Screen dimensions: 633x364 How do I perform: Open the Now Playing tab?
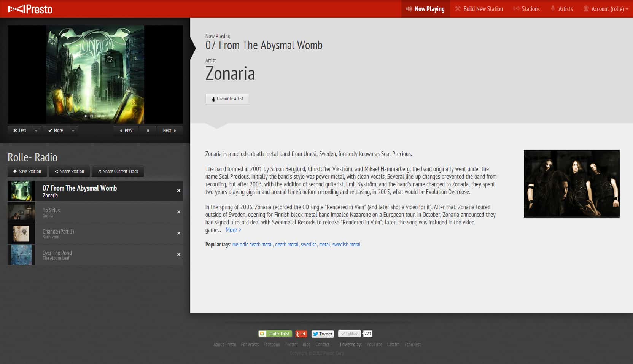(x=425, y=9)
